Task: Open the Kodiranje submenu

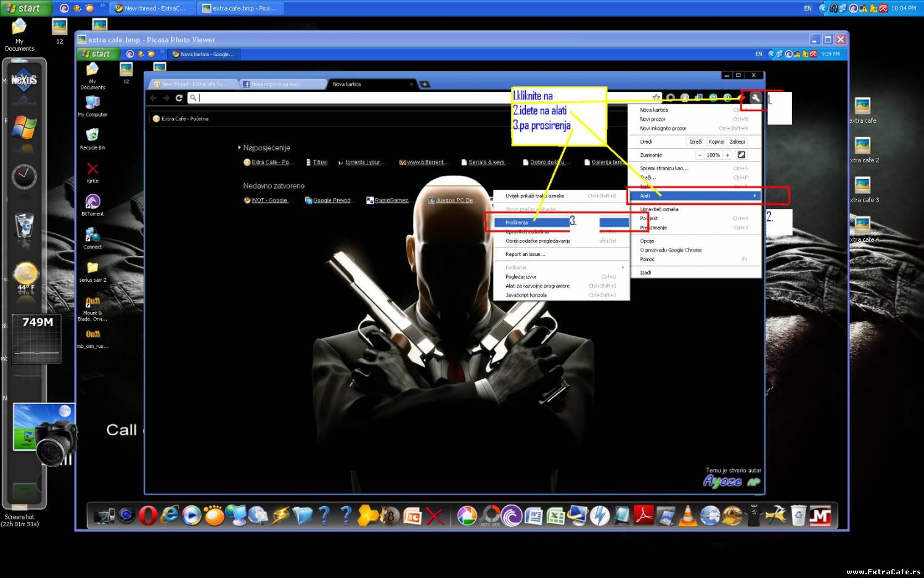Action: 561,267
